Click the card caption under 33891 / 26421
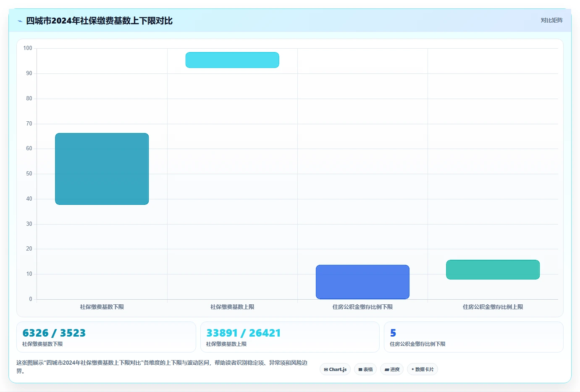This screenshot has height=392, width=580. coord(226,344)
